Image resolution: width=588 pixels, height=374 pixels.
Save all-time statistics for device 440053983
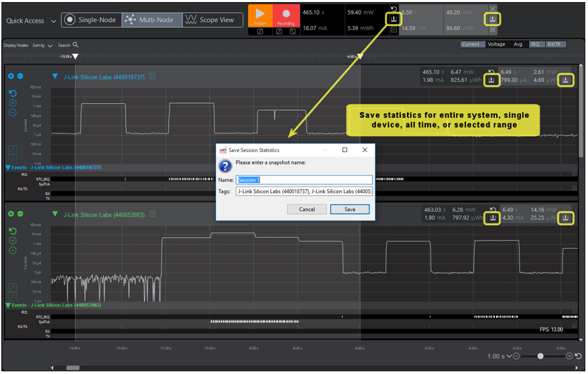tap(493, 218)
